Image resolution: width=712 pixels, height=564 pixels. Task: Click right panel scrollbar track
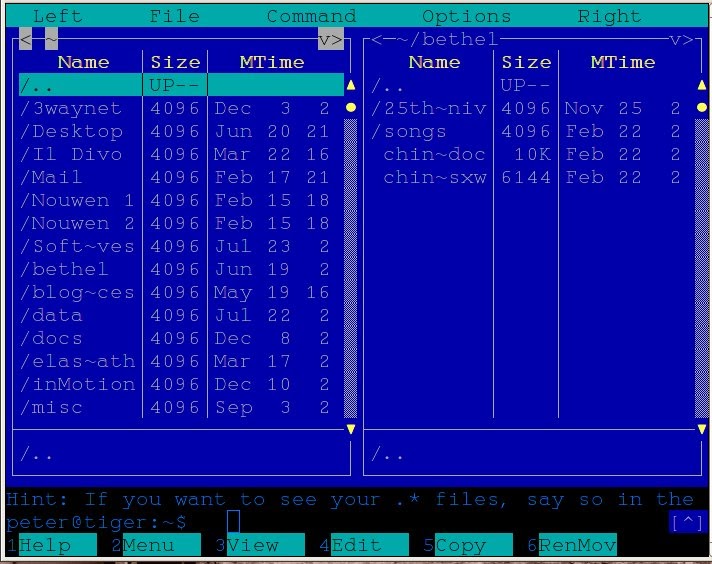click(702, 268)
